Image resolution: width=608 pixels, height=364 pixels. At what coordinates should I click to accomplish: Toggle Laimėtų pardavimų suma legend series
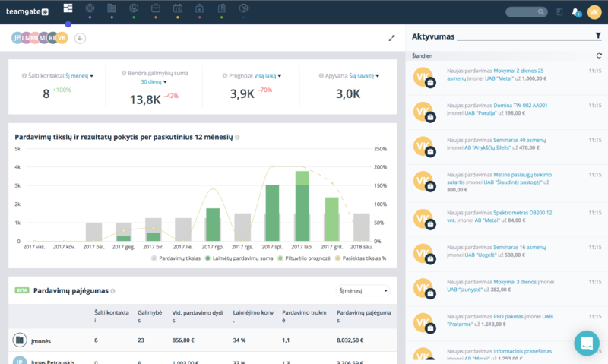click(x=239, y=258)
